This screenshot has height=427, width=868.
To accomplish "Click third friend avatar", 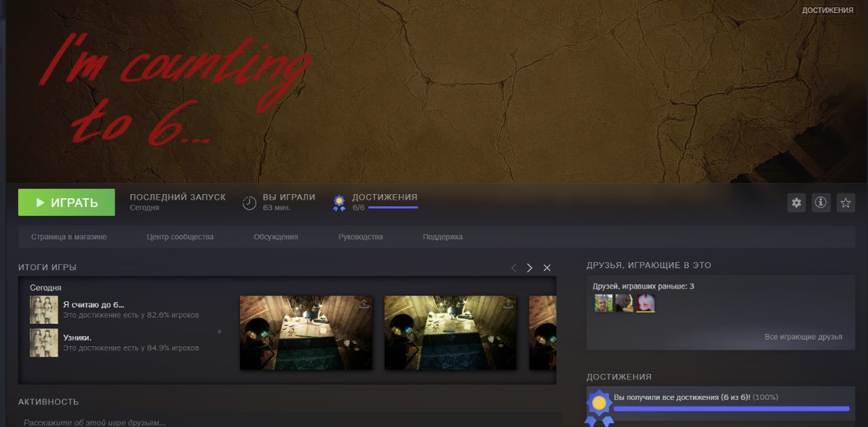I will point(646,303).
